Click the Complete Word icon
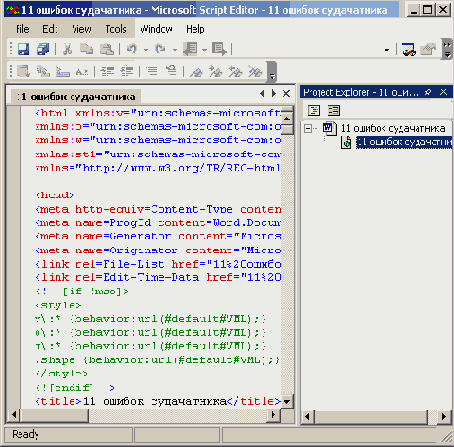This screenshot has height=447, width=454. pos(82,71)
